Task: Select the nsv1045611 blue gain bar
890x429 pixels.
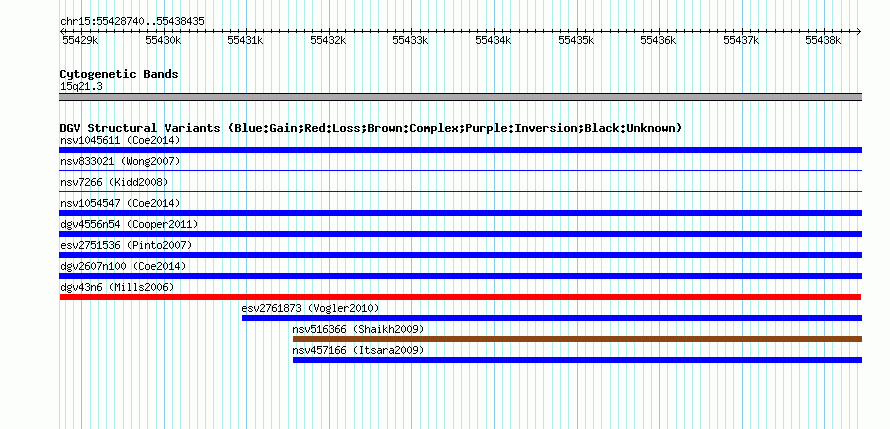Action: pos(460,150)
